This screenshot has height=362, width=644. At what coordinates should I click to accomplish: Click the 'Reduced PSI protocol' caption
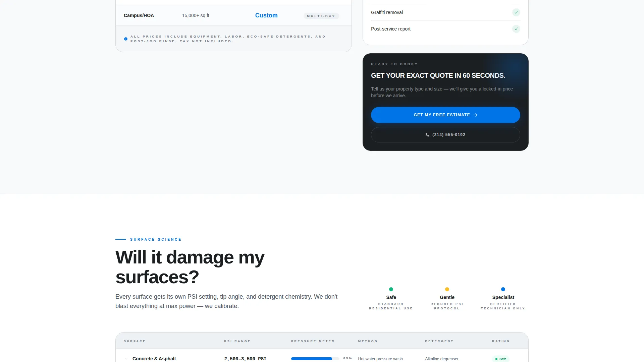tap(447, 306)
